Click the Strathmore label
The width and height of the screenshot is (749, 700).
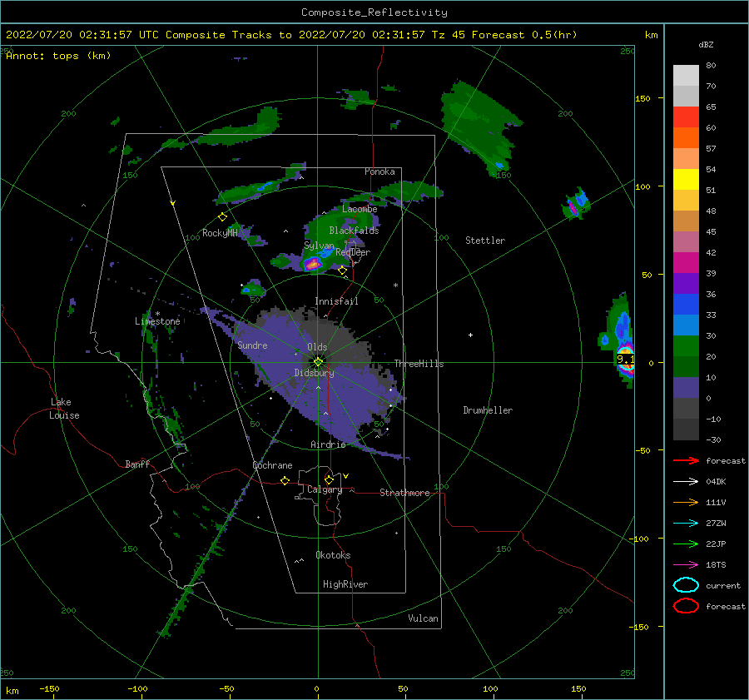click(x=404, y=493)
